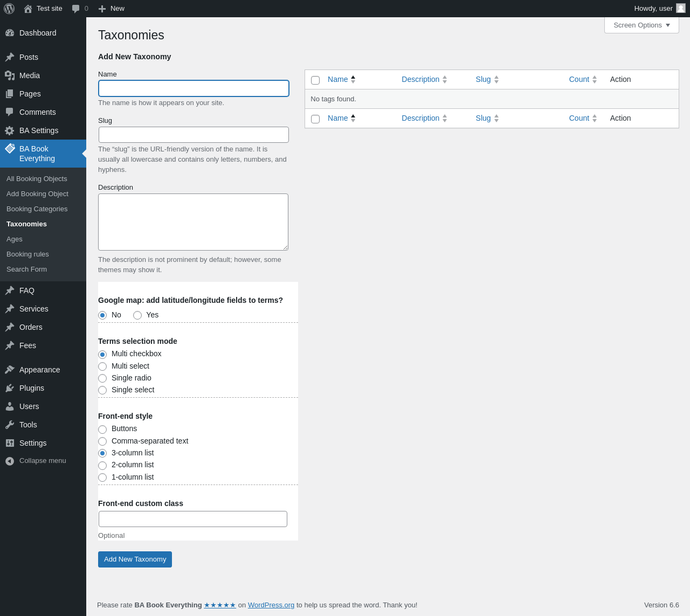Choose 1-column list front-end style

tap(102, 477)
